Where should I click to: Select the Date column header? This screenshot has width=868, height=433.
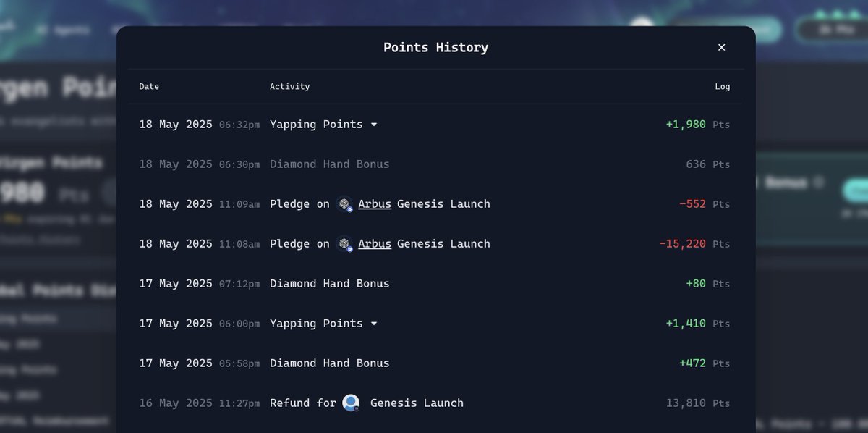point(149,86)
